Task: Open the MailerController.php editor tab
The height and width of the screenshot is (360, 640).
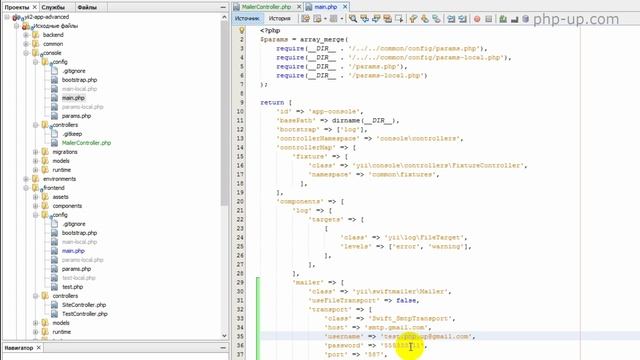Action: [266, 7]
